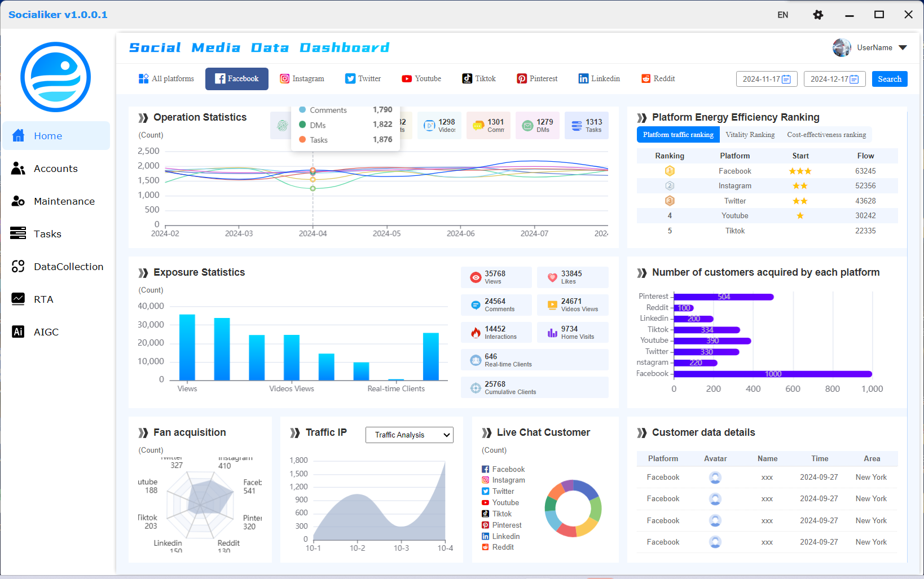Viewport: 924px width, 579px height.
Task: Click gold rank 1 medal for Facebook
Action: [x=670, y=171]
